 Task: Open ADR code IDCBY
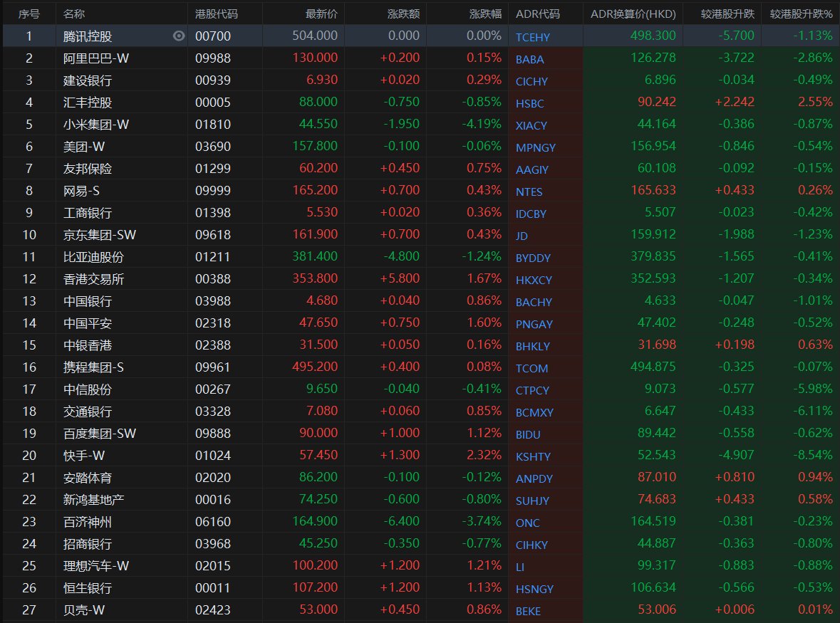click(x=531, y=214)
